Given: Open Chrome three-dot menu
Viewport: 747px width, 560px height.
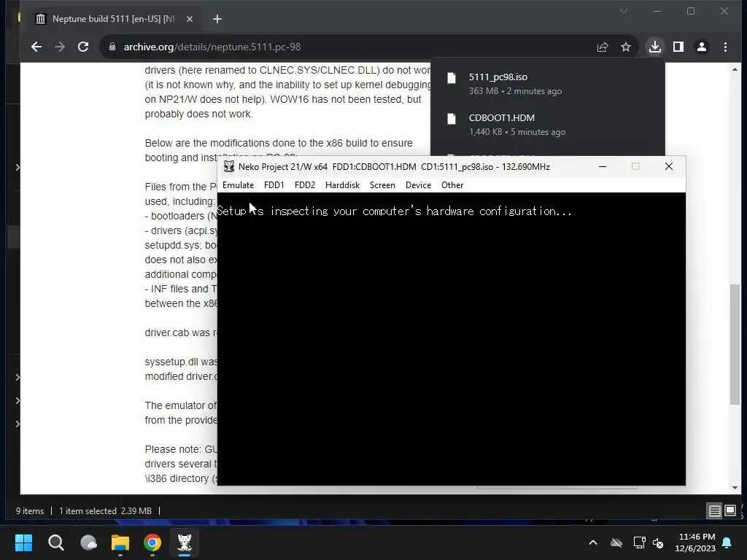Looking at the screenshot, I should pos(725,47).
